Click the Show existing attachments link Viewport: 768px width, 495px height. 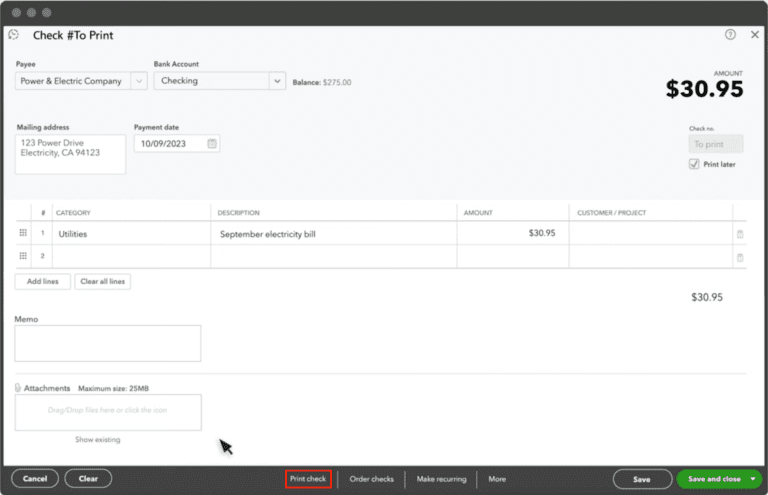pyautogui.click(x=97, y=439)
